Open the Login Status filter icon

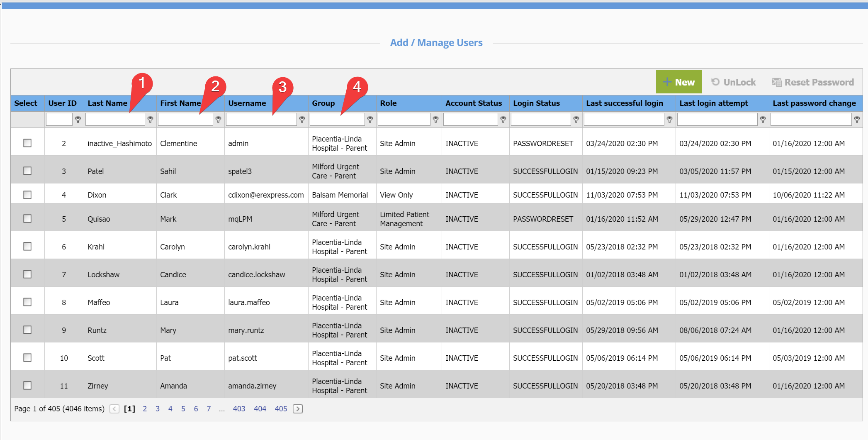point(576,120)
